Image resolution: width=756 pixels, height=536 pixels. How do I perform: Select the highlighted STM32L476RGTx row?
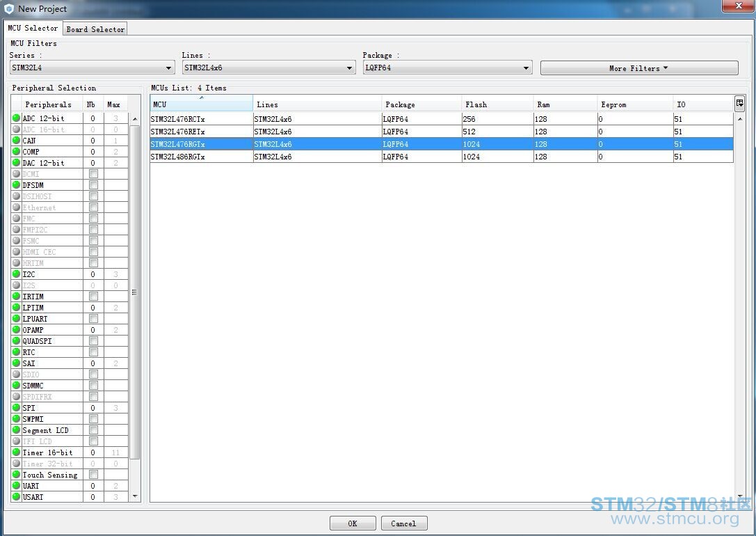(x=442, y=144)
